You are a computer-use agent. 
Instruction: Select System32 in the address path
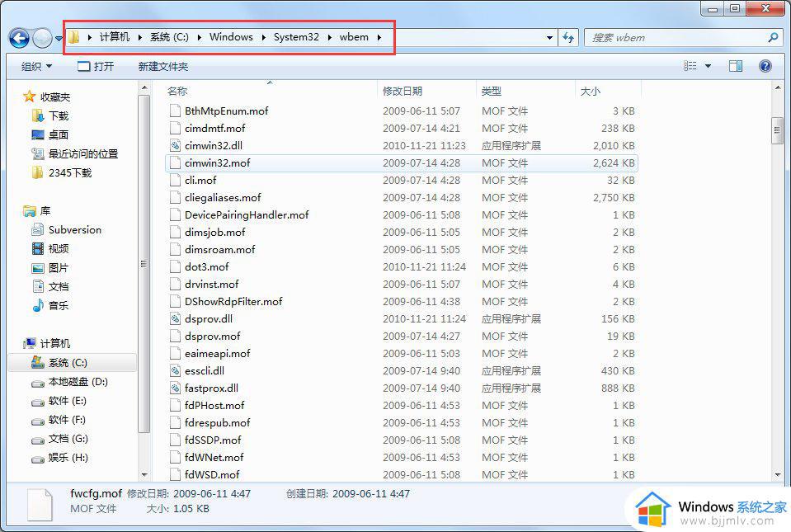tap(296, 37)
